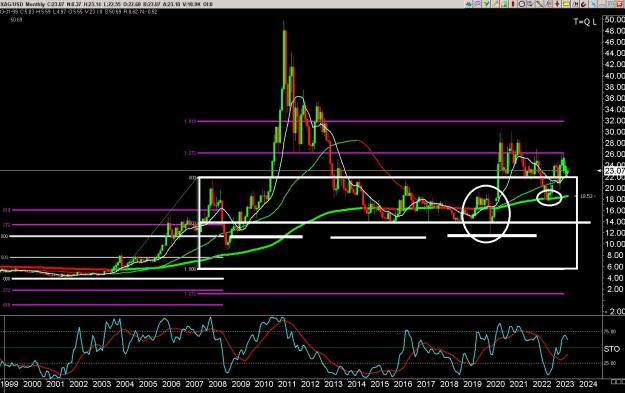Click the 14.00 price axis label

(x=615, y=222)
